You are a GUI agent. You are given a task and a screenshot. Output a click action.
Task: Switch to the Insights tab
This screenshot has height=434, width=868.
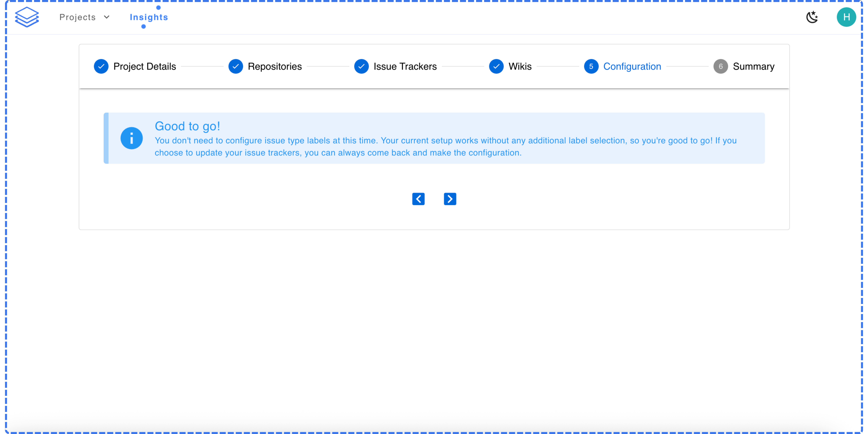(149, 17)
